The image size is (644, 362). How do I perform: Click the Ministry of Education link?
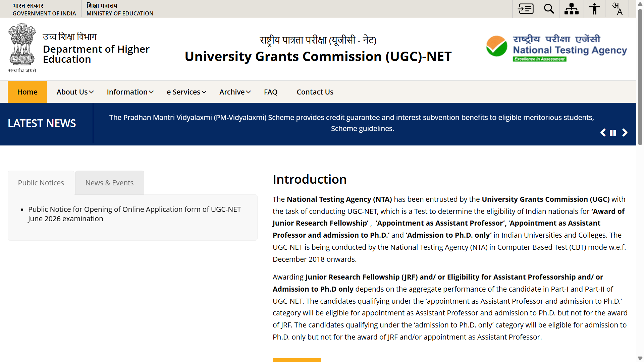click(120, 9)
